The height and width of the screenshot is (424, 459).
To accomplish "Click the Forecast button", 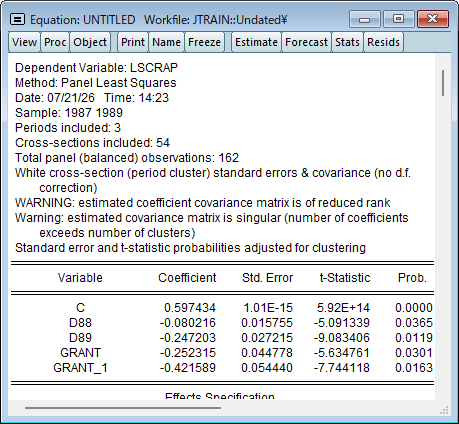I will pos(306,42).
